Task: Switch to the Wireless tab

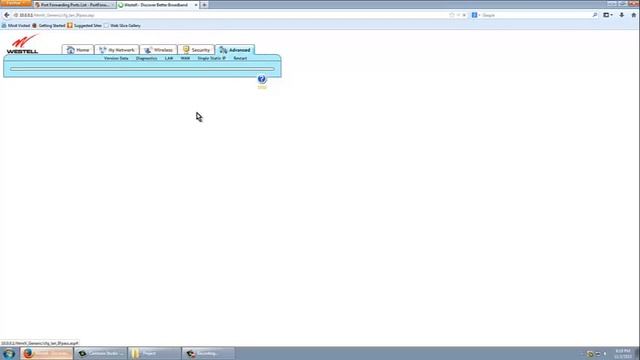Action: tap(158, 50)
